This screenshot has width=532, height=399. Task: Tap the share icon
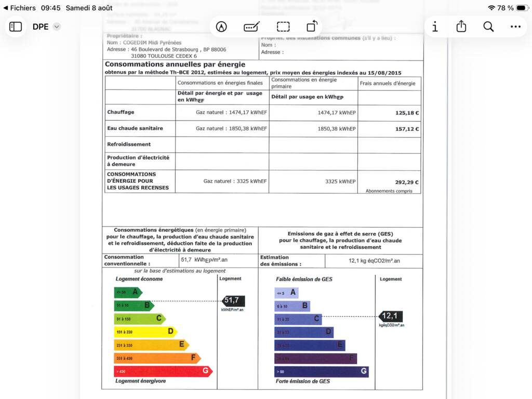pos(461,26)
